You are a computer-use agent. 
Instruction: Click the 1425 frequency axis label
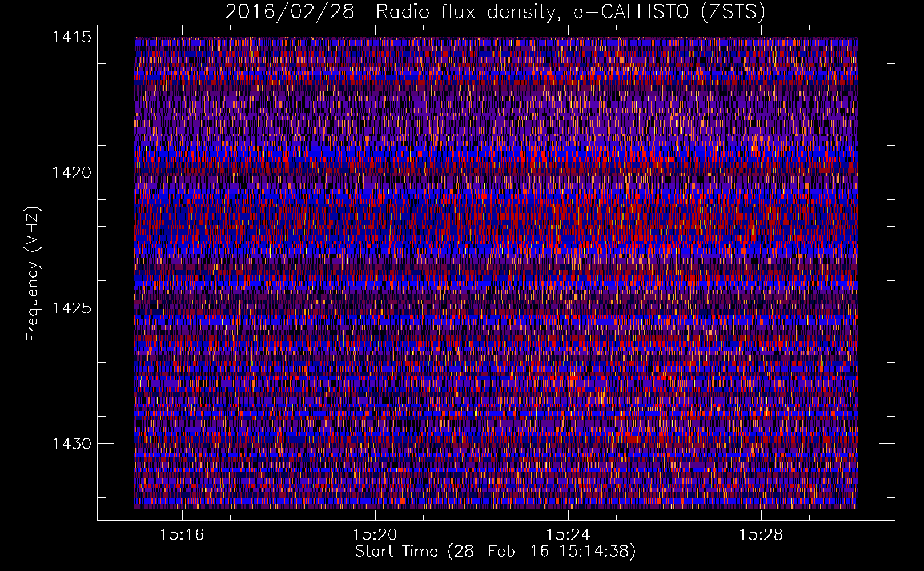pos(72,308)
